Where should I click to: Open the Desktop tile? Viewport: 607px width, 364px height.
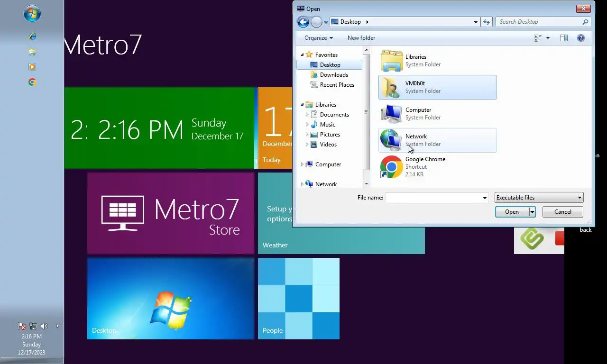[171, 299]
